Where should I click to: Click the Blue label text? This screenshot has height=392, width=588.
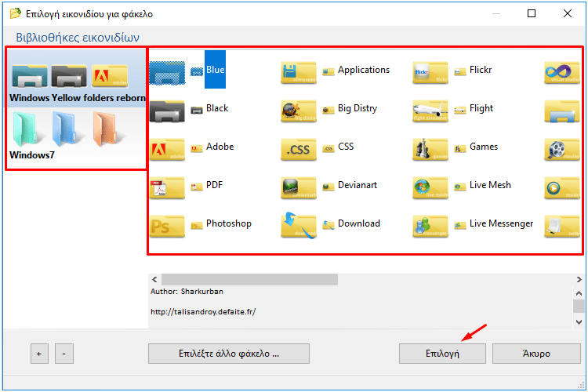click(216, 70)
